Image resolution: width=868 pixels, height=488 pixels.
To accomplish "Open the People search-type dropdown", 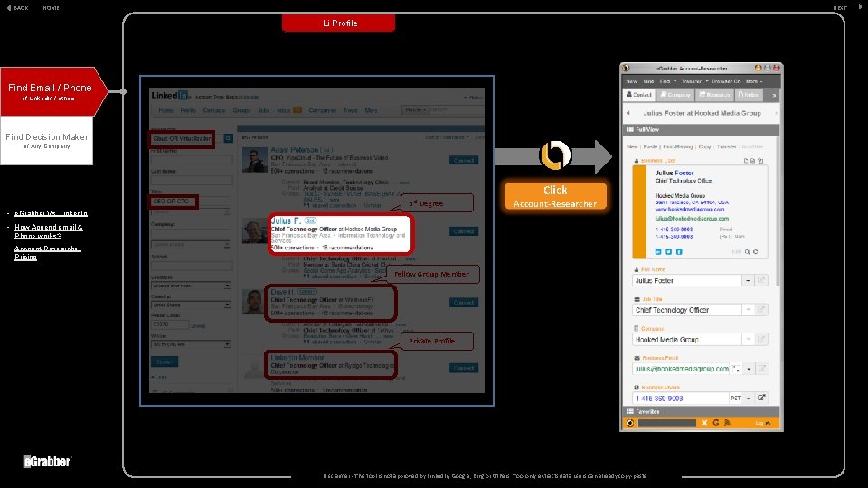I will (415, 110).
